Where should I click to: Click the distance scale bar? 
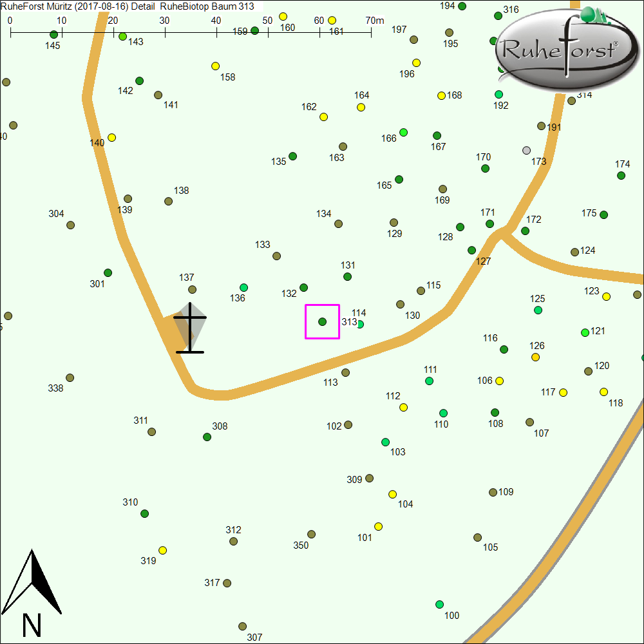pos(191,31)
